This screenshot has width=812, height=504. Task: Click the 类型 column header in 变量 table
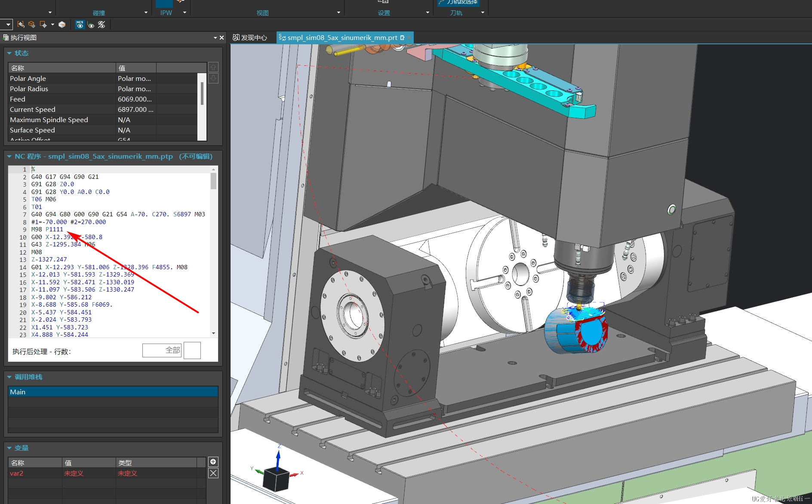pyautogui.click(x=156, y=463)
